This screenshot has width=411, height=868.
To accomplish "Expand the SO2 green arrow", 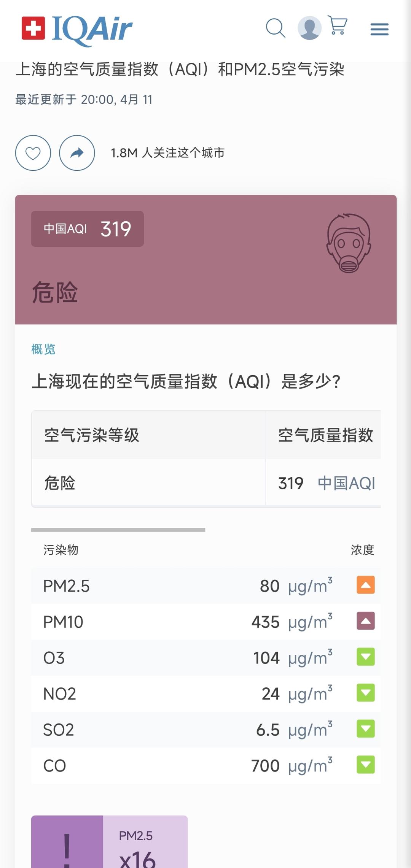I will coord(365,729).
